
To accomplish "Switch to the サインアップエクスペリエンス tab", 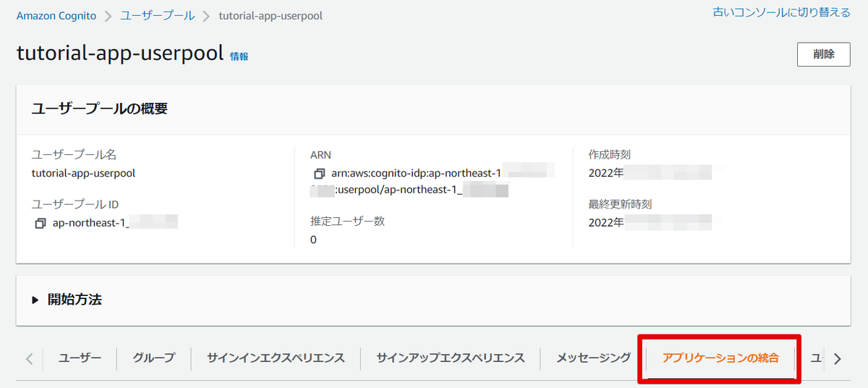I will [451, 358].
